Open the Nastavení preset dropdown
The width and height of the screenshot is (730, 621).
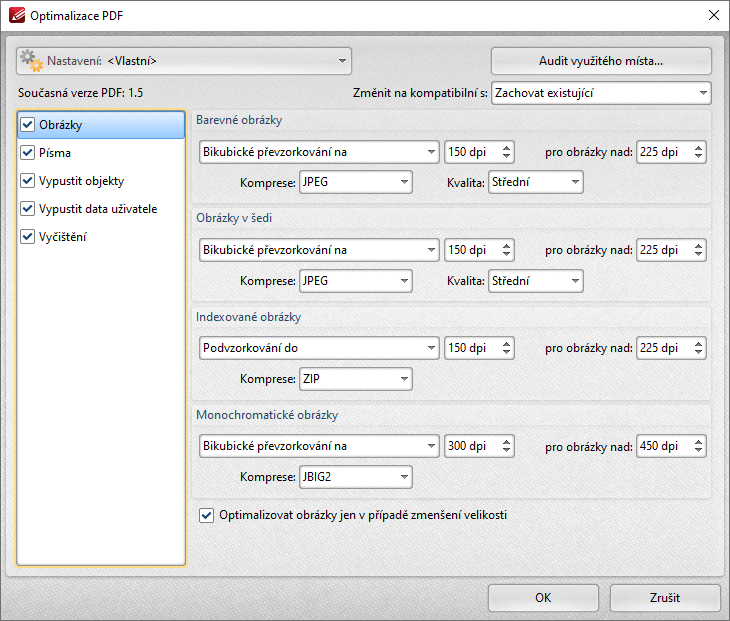coord(184,61)
